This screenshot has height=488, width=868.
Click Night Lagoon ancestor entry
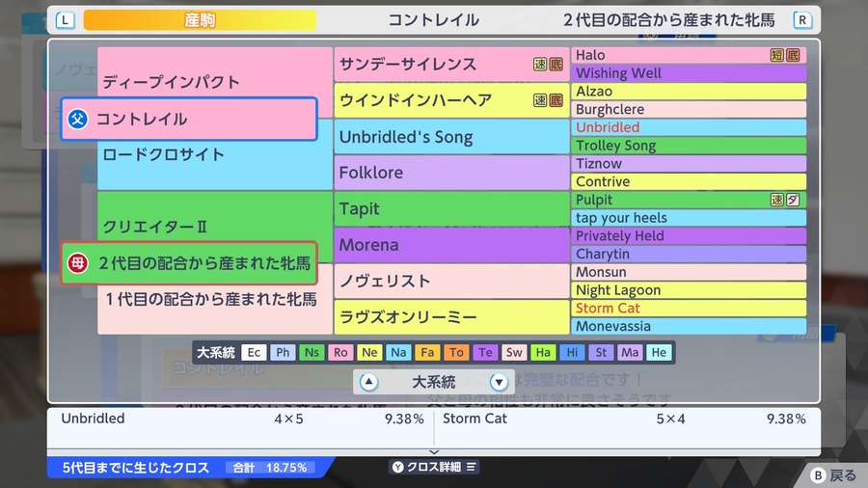pyautogui.click(x=689, y=290)
